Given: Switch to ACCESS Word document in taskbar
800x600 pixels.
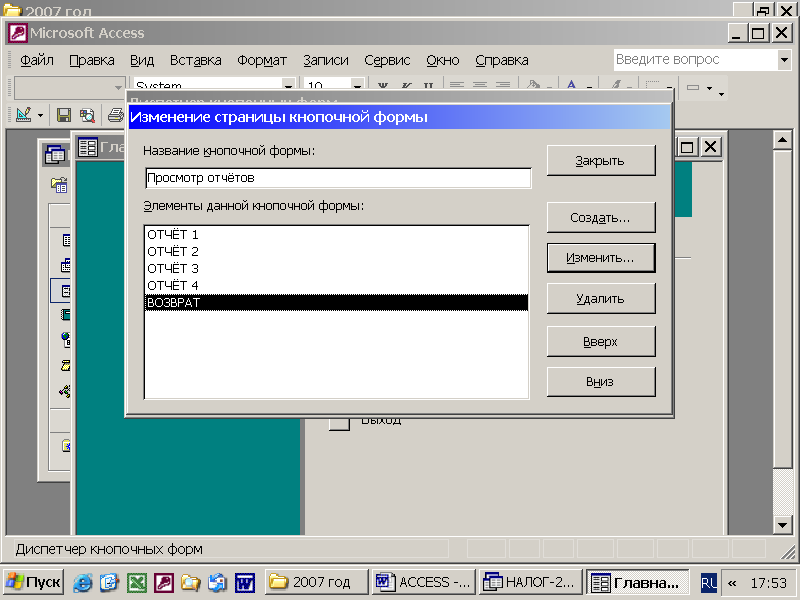Looking at the screenshot, I should coord(424,582).
